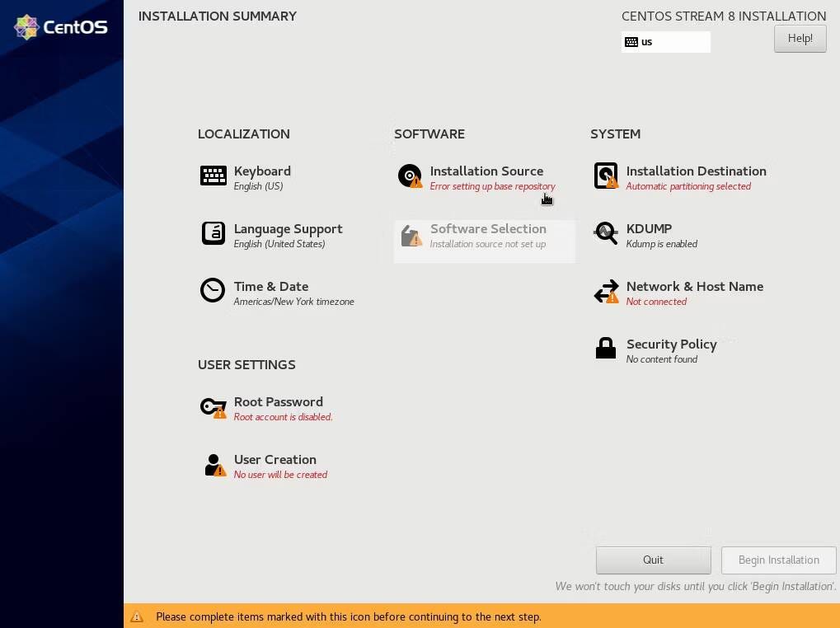Click the Begin Installation button
840x628 pixels.
click(777, 560)
